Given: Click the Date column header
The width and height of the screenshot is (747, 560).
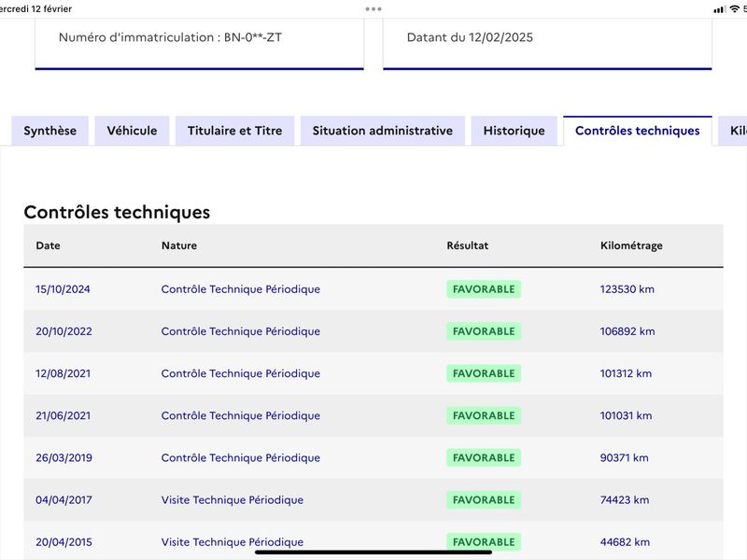Looking at the screenshot, I should (x=49, y=245).
